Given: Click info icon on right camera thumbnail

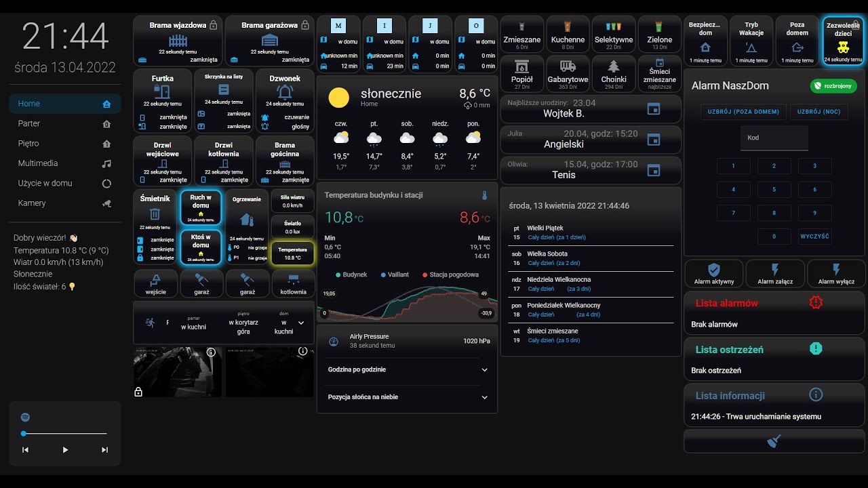Looking at the screenshot, I should (x=302, y=351).
